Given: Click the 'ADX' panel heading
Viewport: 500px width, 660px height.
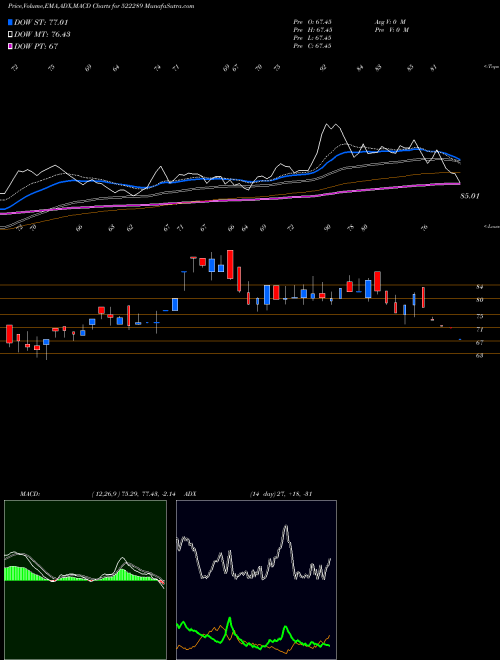Looking at the screenshot, I should pos(191,493).
